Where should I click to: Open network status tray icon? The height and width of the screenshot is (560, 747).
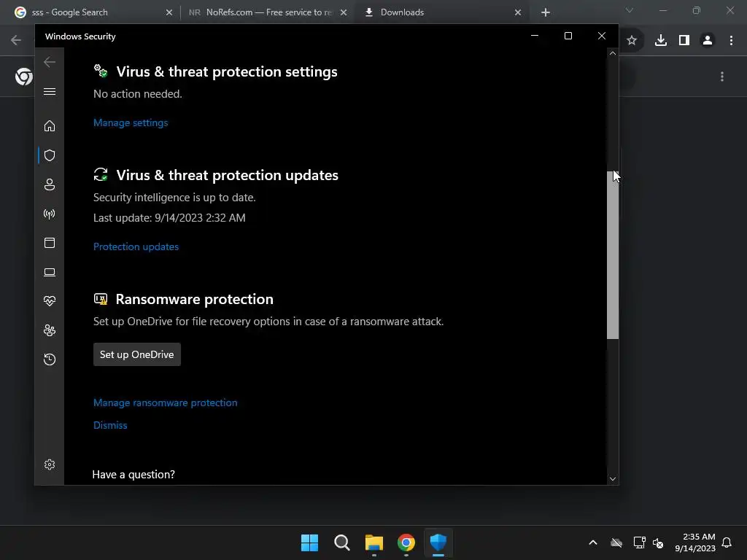tap(639, 542)
